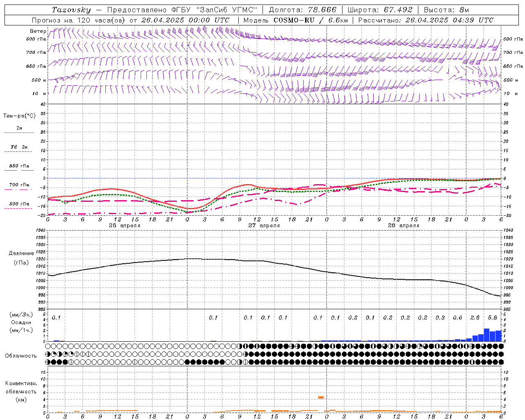The width and height of the screenshot is (525, 420).
Task: Click the Широта: 67.492 value
Action: click(x=380, y=10)
